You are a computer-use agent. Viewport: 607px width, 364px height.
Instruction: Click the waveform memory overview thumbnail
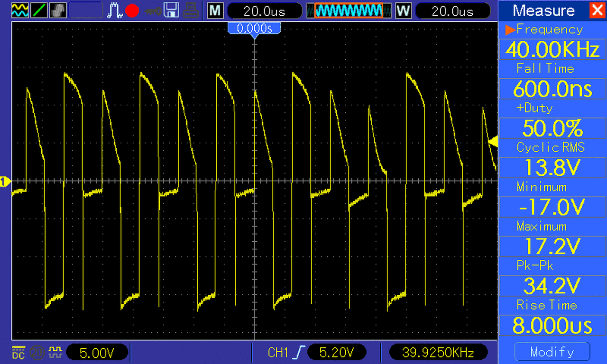[349, 10]
